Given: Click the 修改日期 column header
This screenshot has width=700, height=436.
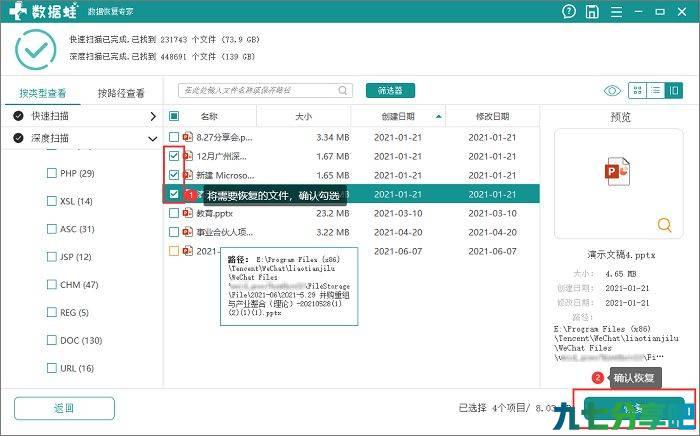Looking at the screenshot, I should 492,116.
